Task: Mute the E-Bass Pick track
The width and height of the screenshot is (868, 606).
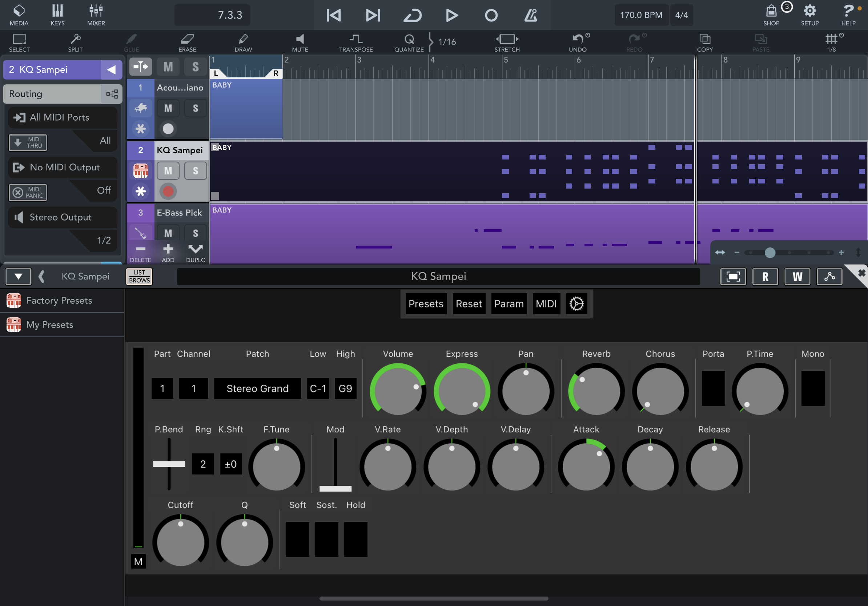Action: pyautogui.click(x=168, y=233)
